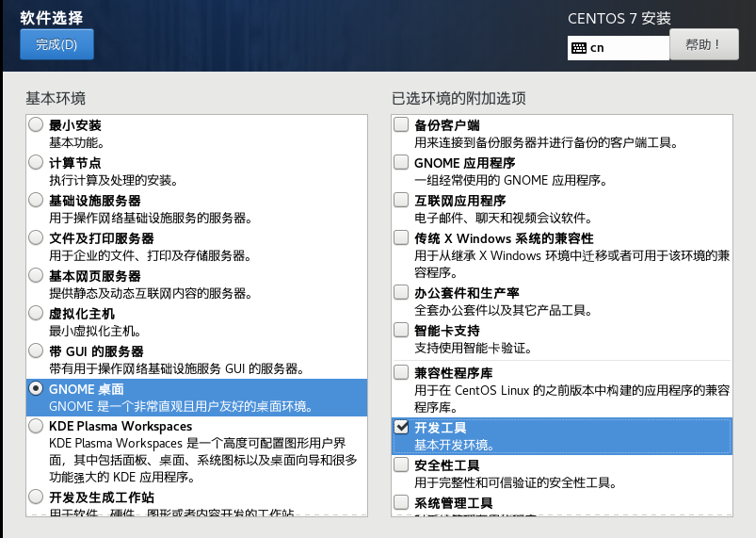756x538 pixels.
Task: Click the cn keyboard layout indicator
Action: (x=619, y=48)
